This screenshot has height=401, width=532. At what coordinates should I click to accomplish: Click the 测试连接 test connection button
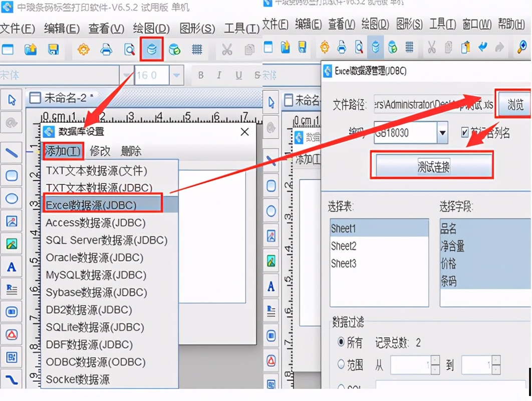click(x=433, y=166)
